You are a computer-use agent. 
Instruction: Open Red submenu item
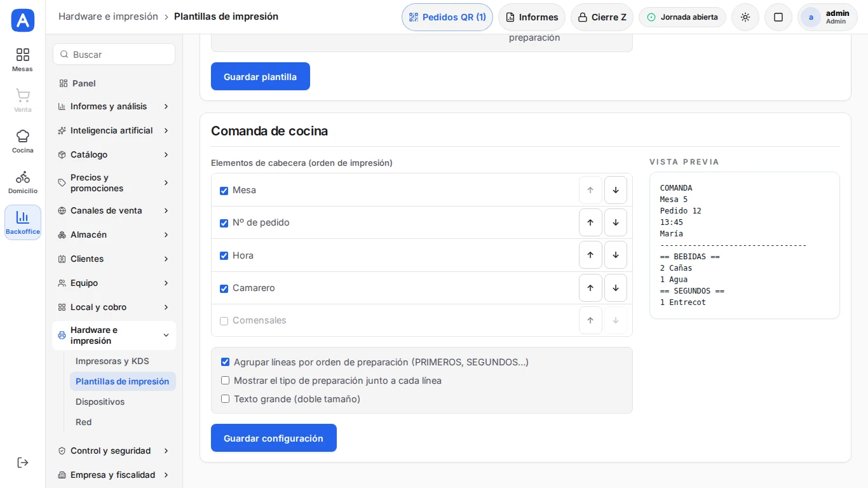[123, 422]
